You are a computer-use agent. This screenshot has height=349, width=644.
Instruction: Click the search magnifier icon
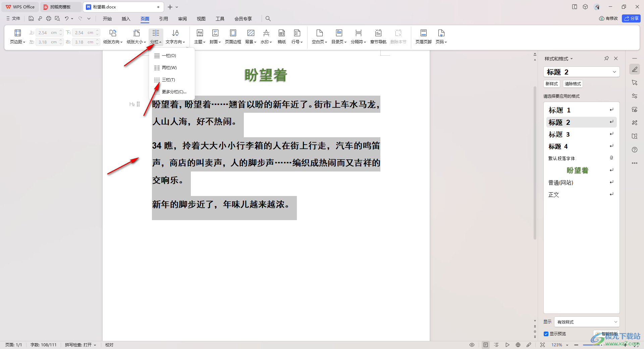click(x=268, y=18)
